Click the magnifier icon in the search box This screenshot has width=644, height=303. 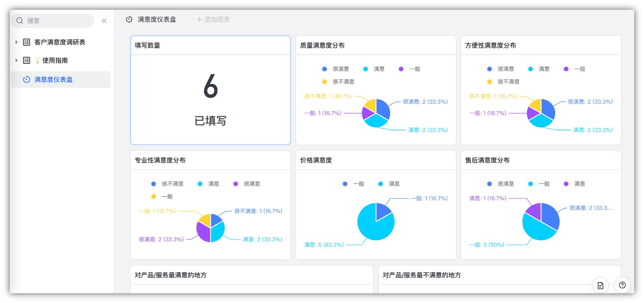pos(19,20)
